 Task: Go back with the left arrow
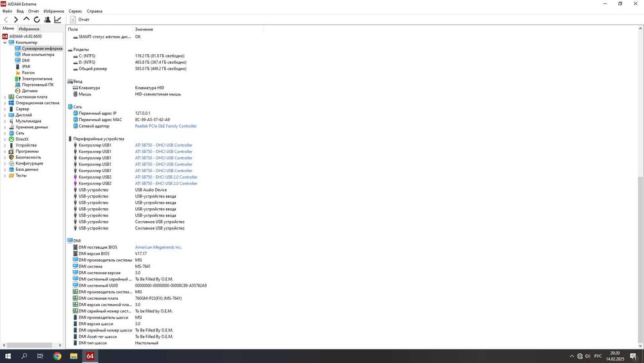(x=6, y=19)
